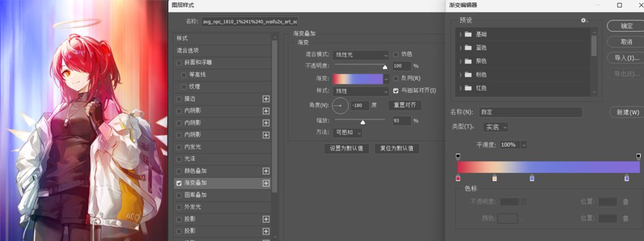The width and height of the screenshot is (644, 241).
Task: Click the 确定 button
Action: coord(626,26)
